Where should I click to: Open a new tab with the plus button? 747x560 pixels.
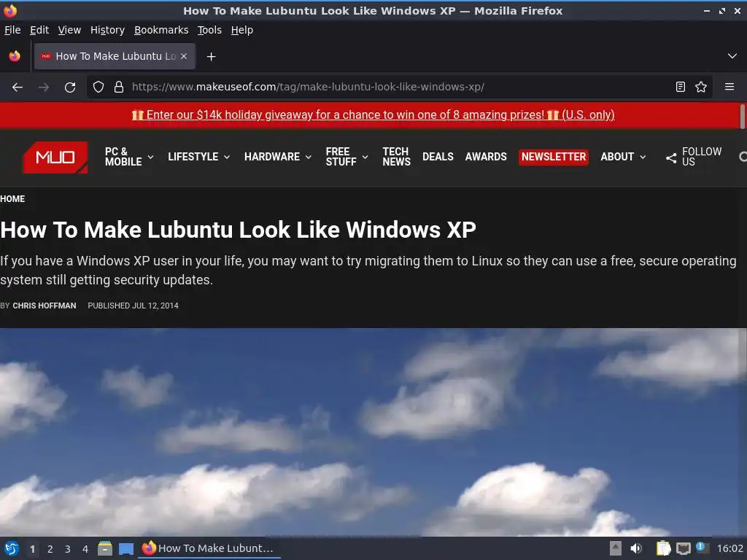point(211,57)
